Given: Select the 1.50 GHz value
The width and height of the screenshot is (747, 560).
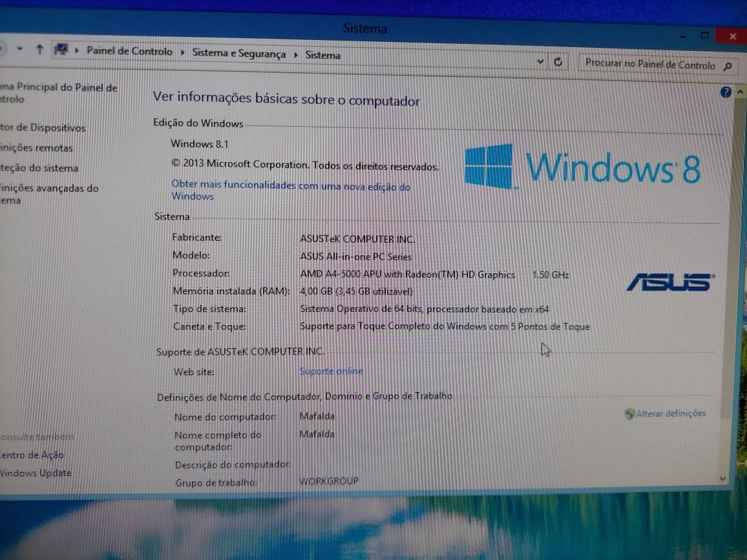Looking at the screenshot, I should (x=551, y=275).
